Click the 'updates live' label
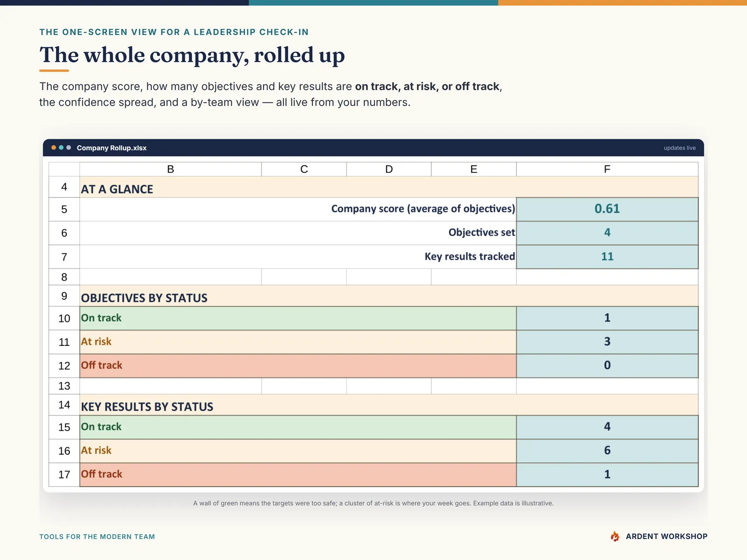Viewport: 747px width, 560px height. pyautogui.click(x=680, y=148)
